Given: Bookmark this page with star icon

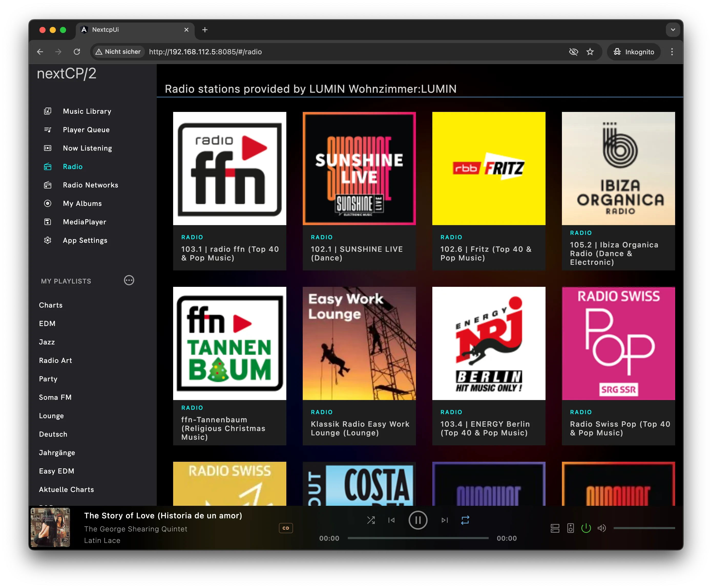Looking at the screenshot, I should coord(590,52).
